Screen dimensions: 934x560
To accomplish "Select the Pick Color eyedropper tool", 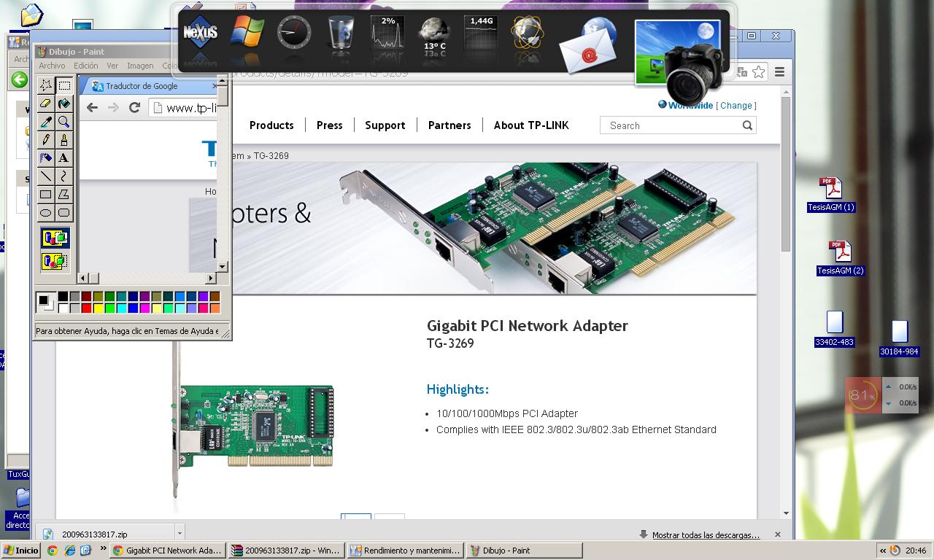I will [46, 122].
